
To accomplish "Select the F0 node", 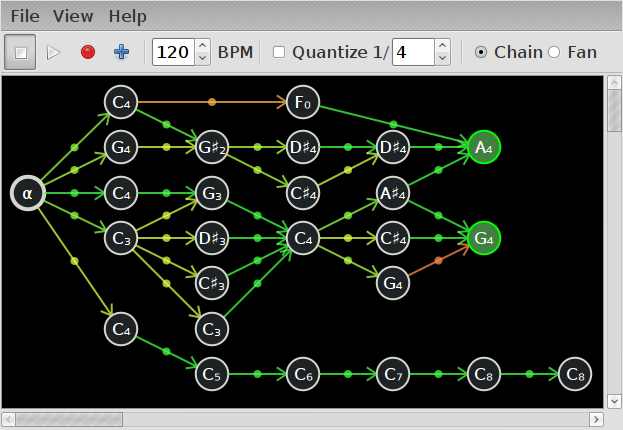I will click(x=303, y=102).
